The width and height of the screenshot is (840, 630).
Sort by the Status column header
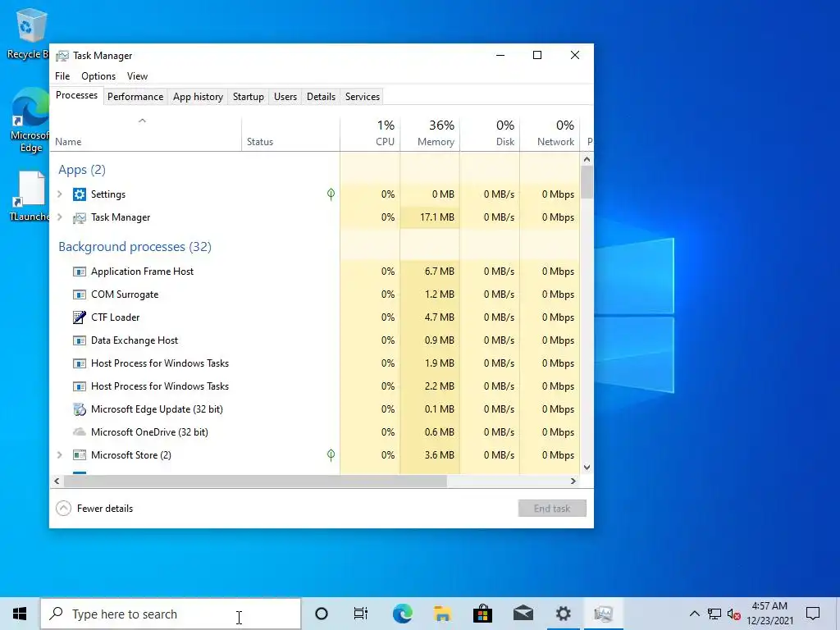point(290,134)
